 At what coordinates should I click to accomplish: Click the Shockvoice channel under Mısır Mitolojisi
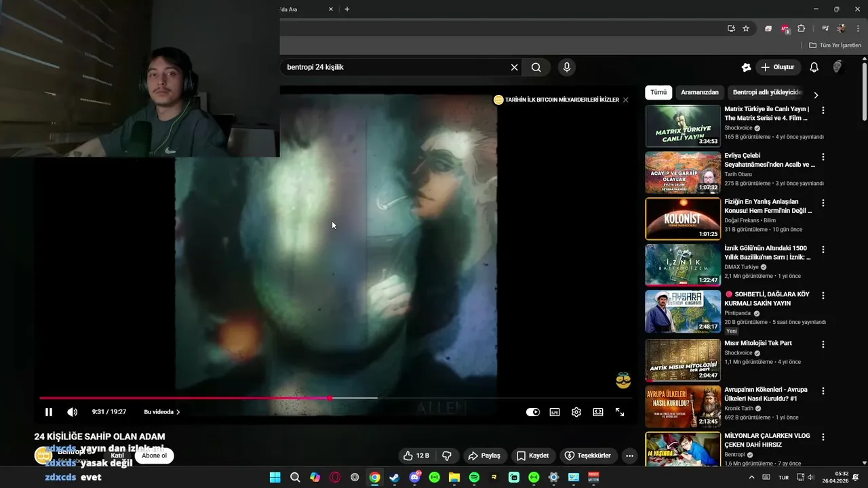pos(738,353)
